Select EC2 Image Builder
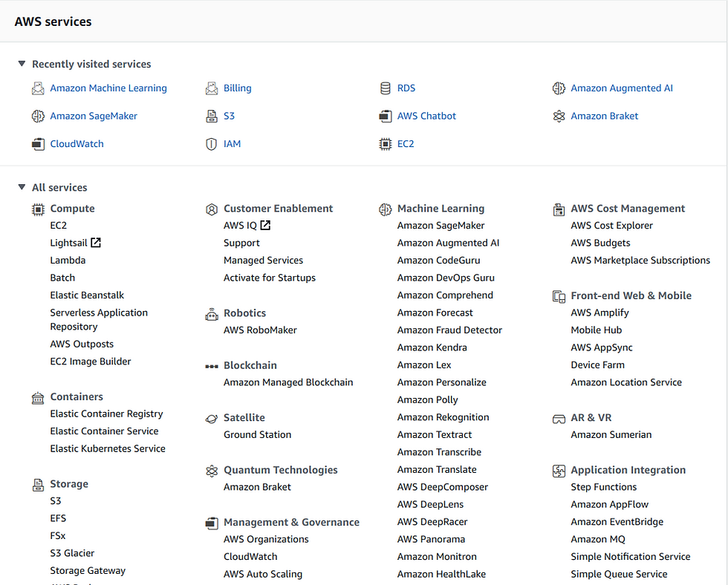 pyautogui.click(x=91, y=362)
